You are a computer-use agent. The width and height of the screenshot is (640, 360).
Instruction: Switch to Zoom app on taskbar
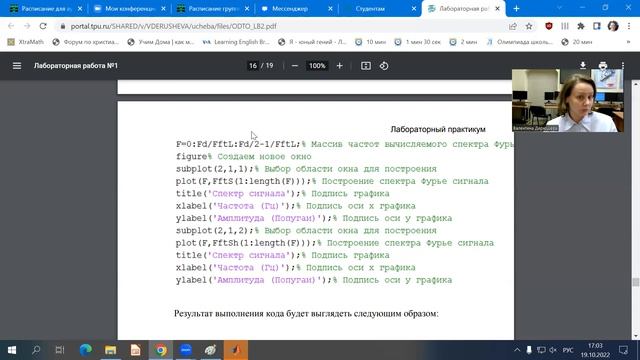point(186,350)
